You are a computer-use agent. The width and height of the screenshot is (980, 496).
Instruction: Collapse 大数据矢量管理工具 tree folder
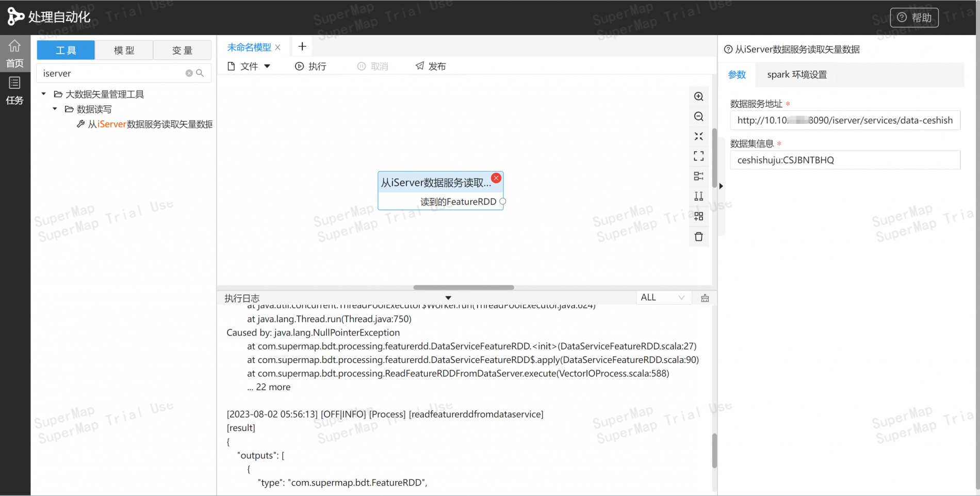[x=43, y=94]
